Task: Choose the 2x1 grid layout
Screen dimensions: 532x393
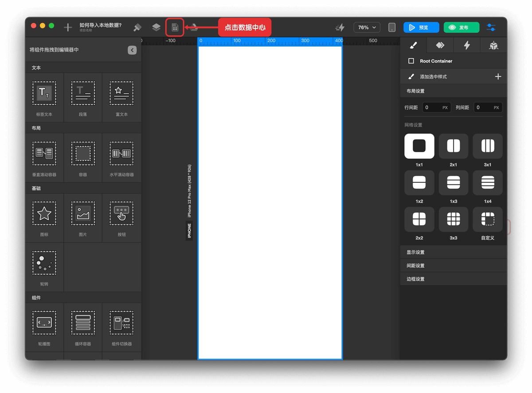Action: tap(454, 146)
